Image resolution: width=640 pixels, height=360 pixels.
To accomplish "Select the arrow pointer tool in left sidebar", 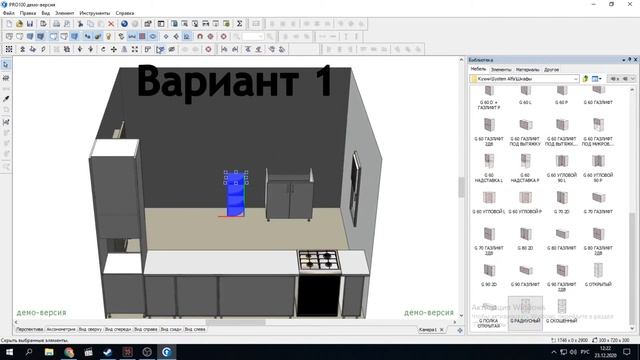I will coord(6,65).
